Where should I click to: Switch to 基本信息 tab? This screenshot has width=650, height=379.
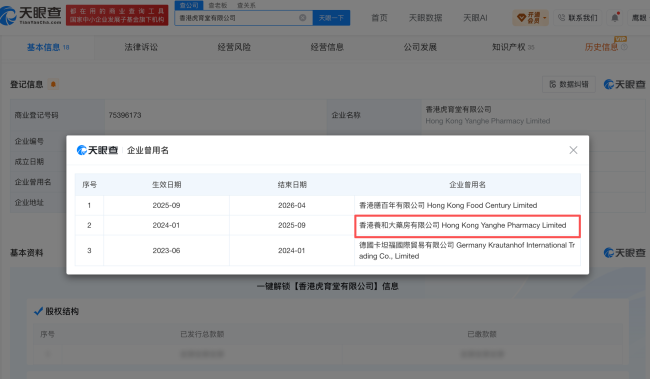point(48,47)
